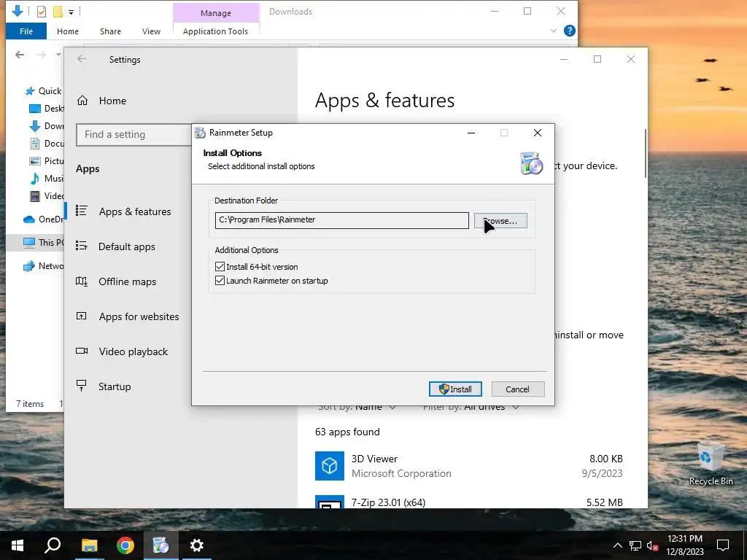
Task: Click the Settings window vertical scrollbar
Action: tap(645, 154)
